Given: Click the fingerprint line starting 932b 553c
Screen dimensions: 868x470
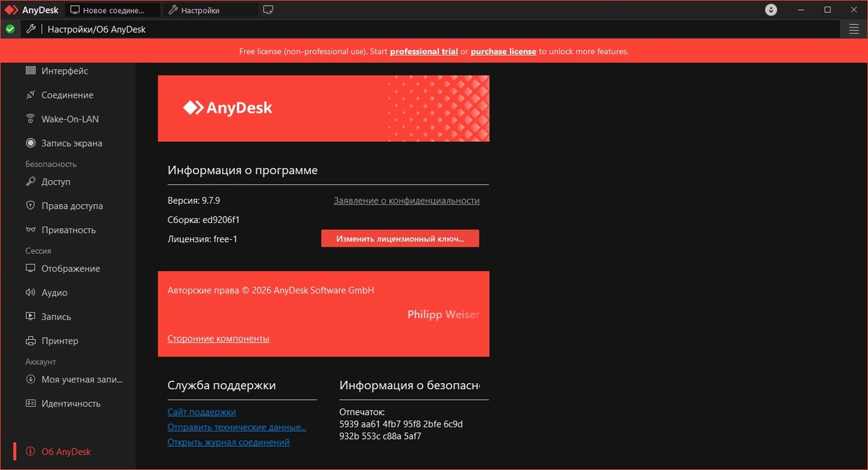Looking at the screenshot, I should (x=380, y=436).
